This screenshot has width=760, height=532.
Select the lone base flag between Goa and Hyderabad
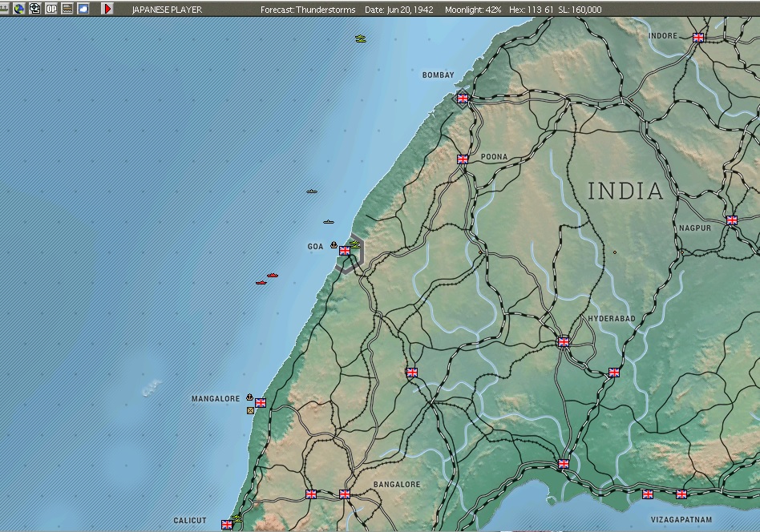coord(411,372)
